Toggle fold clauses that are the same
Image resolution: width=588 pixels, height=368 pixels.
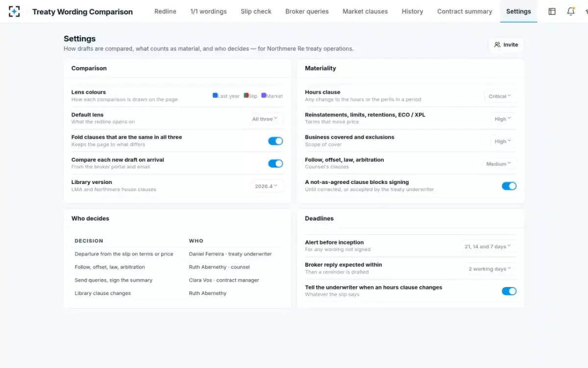[x=275, y=141]
